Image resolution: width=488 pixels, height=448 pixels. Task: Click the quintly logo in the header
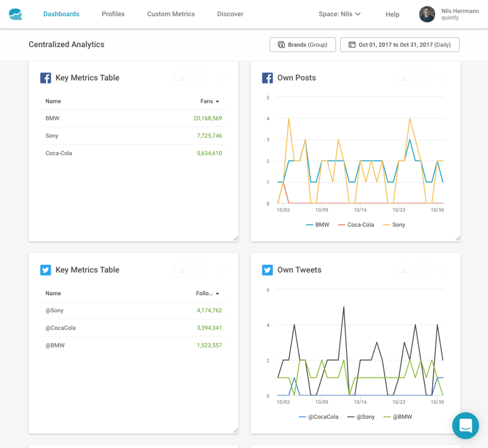15,14
